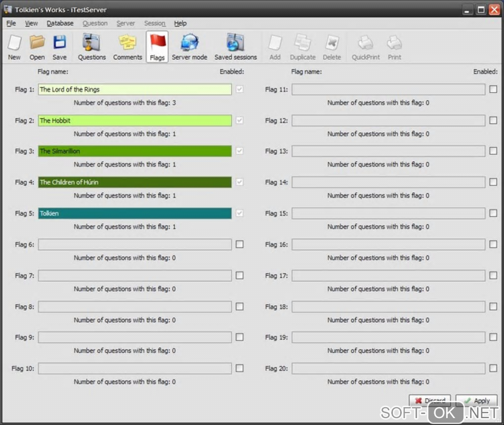Minimize the iTestServer window
This screenshot has width=504, height=425.
pos(467,10)
